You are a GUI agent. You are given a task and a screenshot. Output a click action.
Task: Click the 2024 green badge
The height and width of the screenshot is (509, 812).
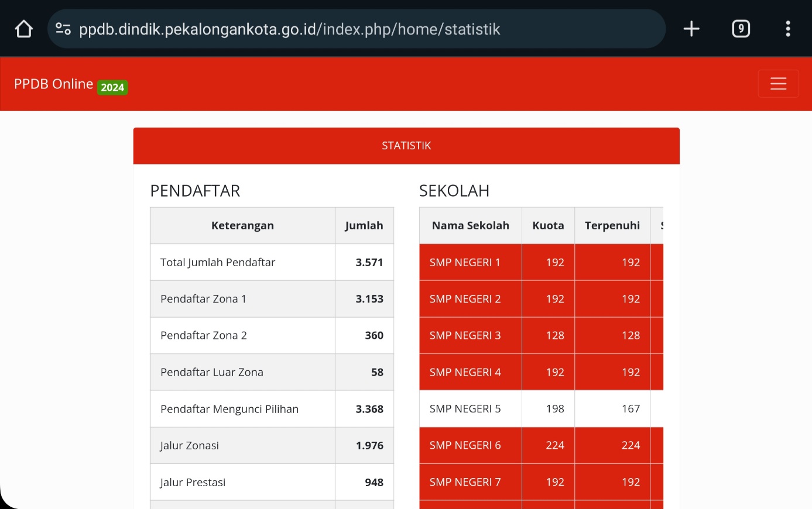click(x=112, y=87)
